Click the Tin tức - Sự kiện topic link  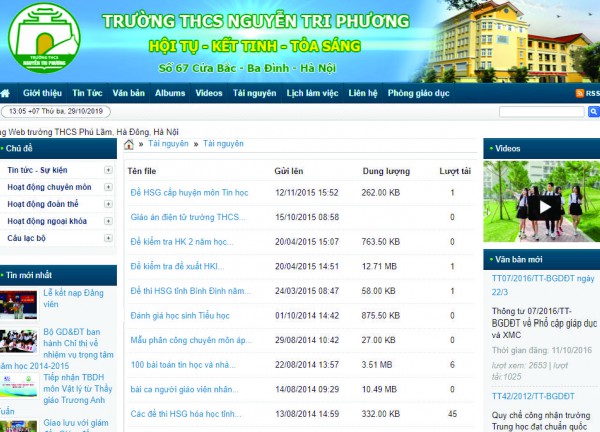(x=37, y=170)
